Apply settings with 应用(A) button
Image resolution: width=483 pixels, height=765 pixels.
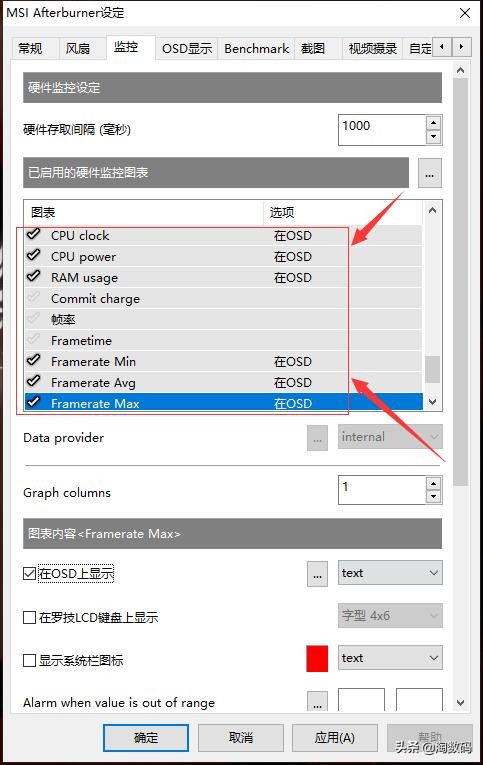335,737
